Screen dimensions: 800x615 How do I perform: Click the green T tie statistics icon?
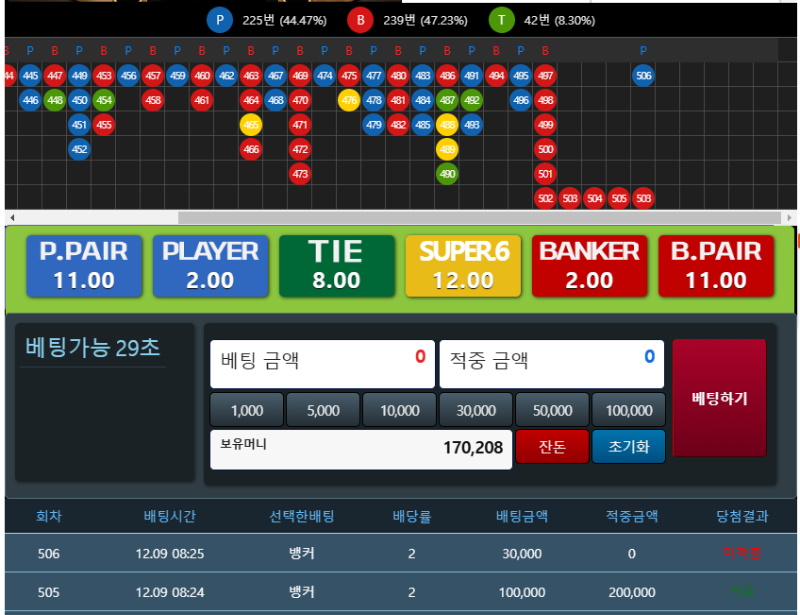click(x=501, y=20)
